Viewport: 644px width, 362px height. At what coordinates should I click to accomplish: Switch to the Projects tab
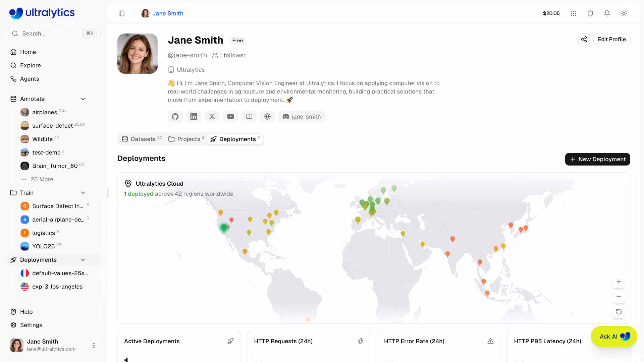click(186, 139)
